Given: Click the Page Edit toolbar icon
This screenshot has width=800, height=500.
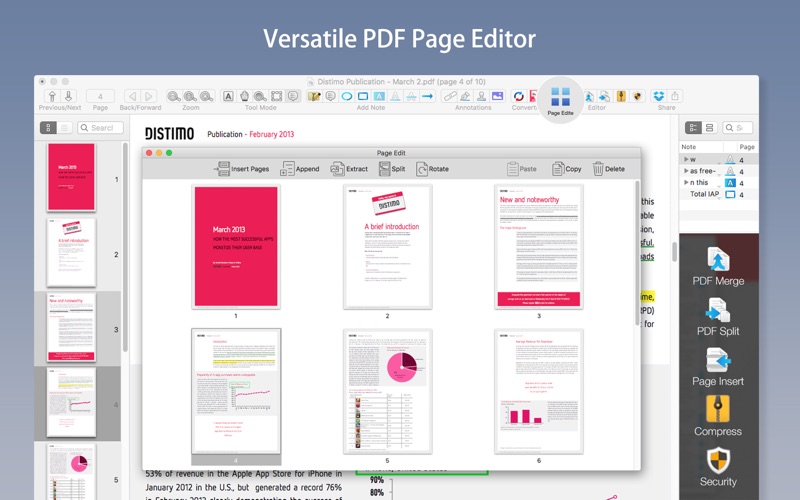Looking at the screenshot, I should click(560, 98).
